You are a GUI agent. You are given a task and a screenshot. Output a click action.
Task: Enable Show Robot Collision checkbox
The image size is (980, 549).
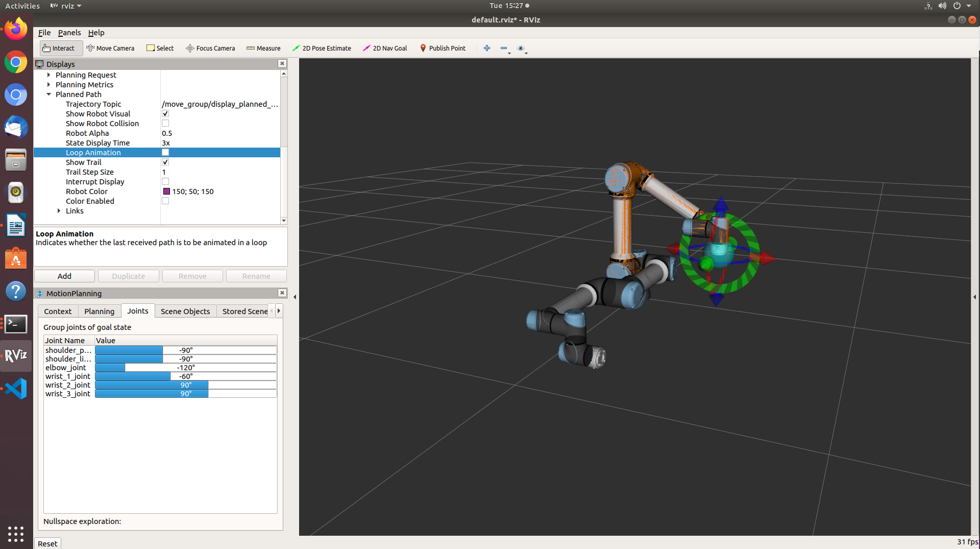pyautogui.click(x=165, y=123)
